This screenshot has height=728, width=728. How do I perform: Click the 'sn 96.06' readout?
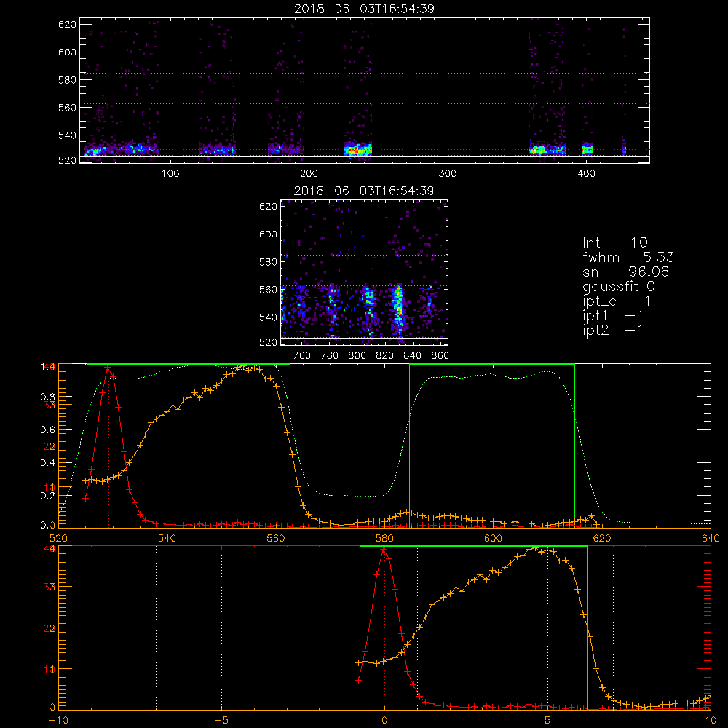click(x=626, y=272)
